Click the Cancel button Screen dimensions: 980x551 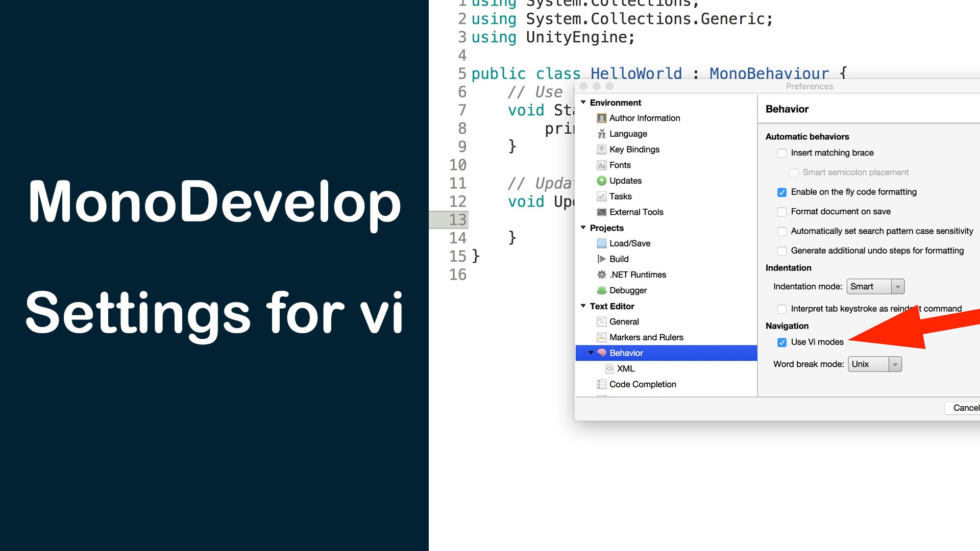(x=967, y=408)
